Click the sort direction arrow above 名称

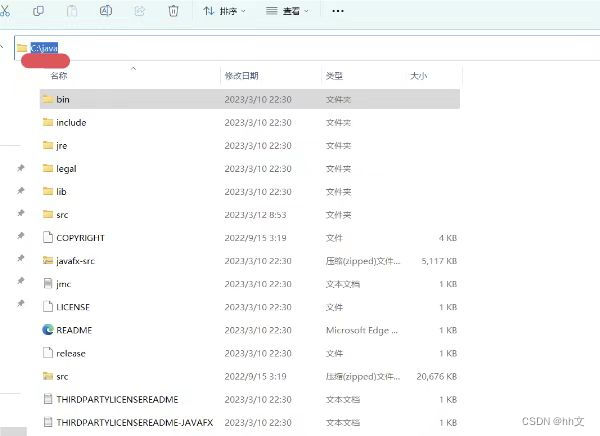134,68
